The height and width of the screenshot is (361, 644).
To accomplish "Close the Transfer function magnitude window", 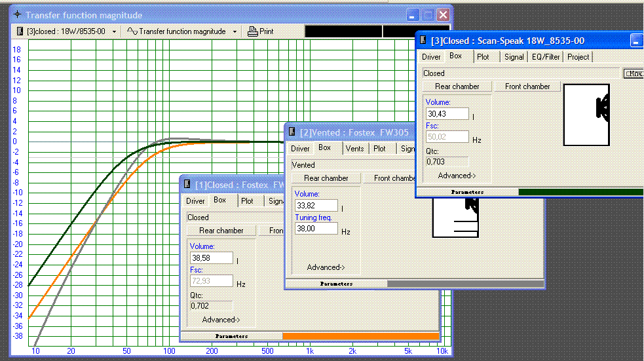I will point(443,15).
